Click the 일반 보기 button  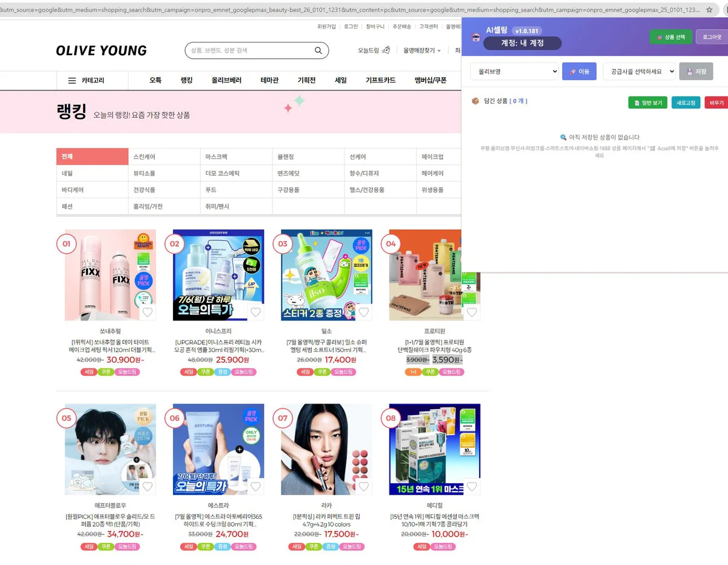[647, 103]
